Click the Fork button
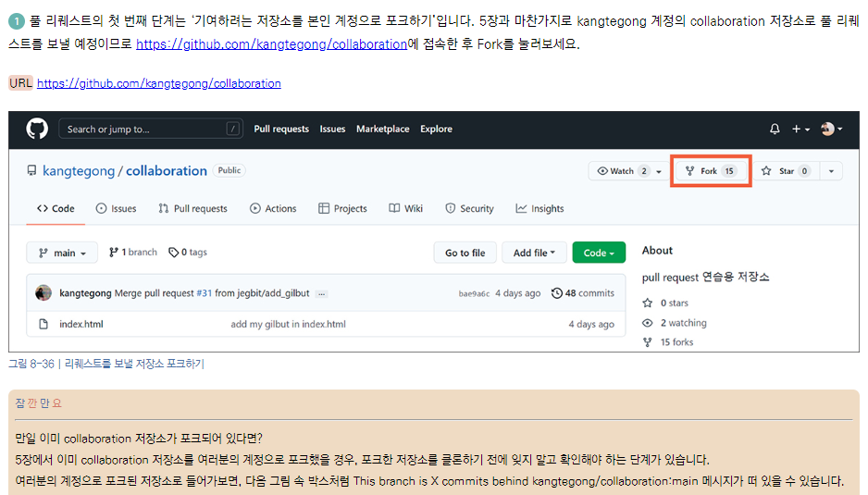Image resolution: width=868 pixels, height=495 pixels. tap(711, 171)
